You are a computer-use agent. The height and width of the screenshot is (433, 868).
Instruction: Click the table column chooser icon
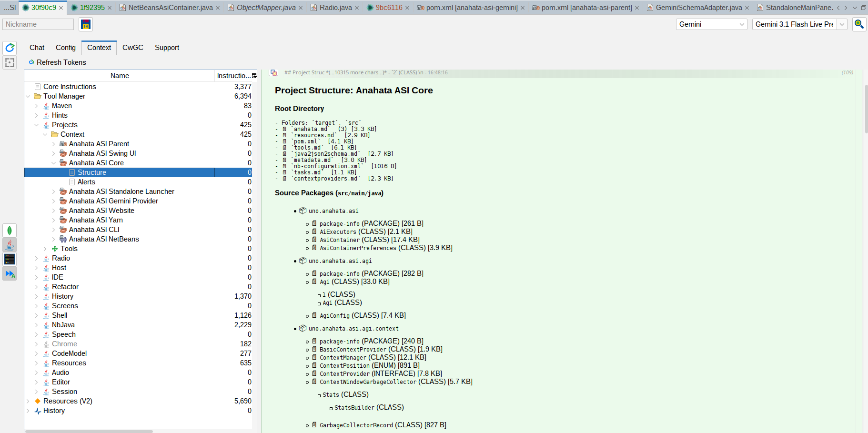pyautogui.click(x=254, y=76)
